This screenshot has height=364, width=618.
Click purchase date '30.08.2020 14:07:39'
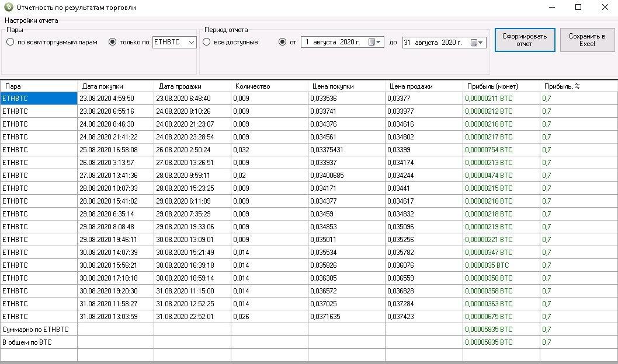click(x=116, y=253)
